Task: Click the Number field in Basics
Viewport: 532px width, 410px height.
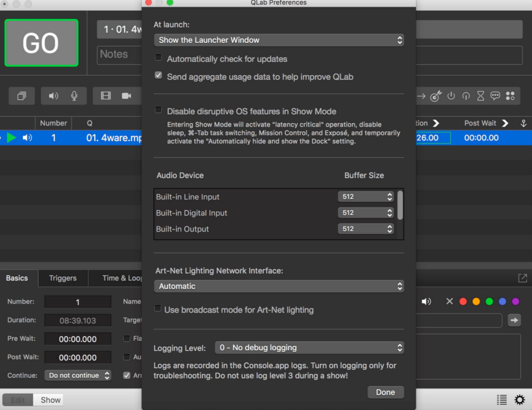Action: point(78,302)
